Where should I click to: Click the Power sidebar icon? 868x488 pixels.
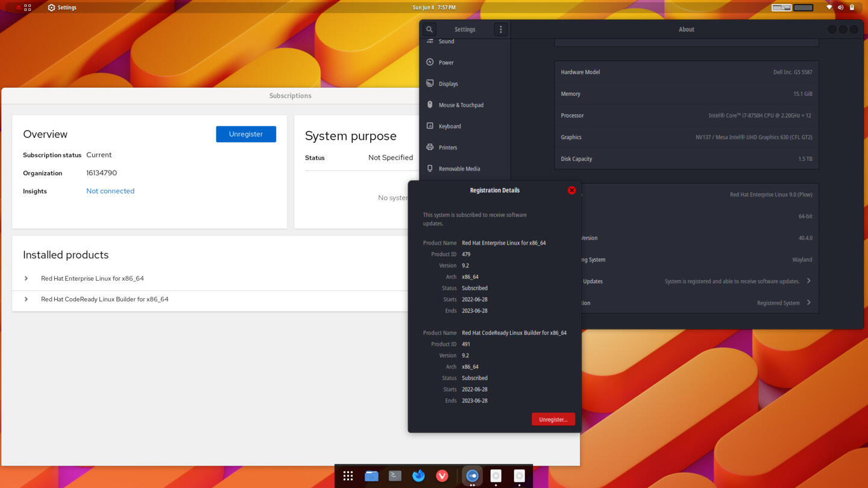(430, 62)
